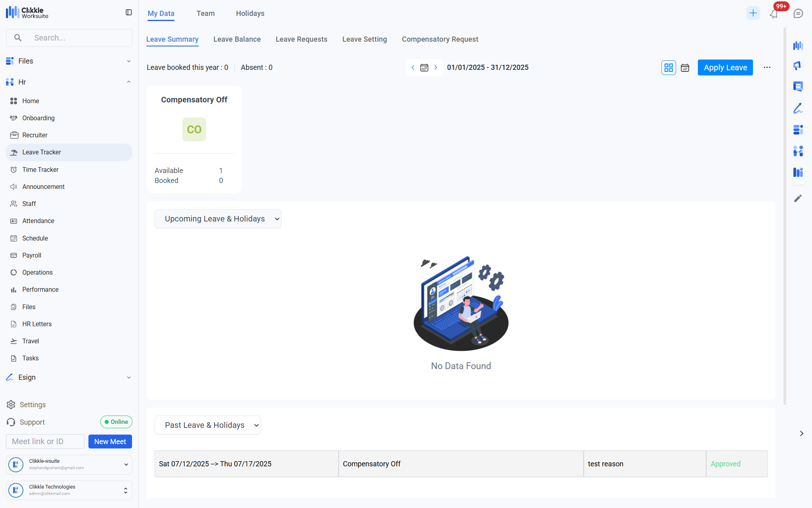Start a New Meet
This screenshot has width=812, height=508.
tap(110, 441)
